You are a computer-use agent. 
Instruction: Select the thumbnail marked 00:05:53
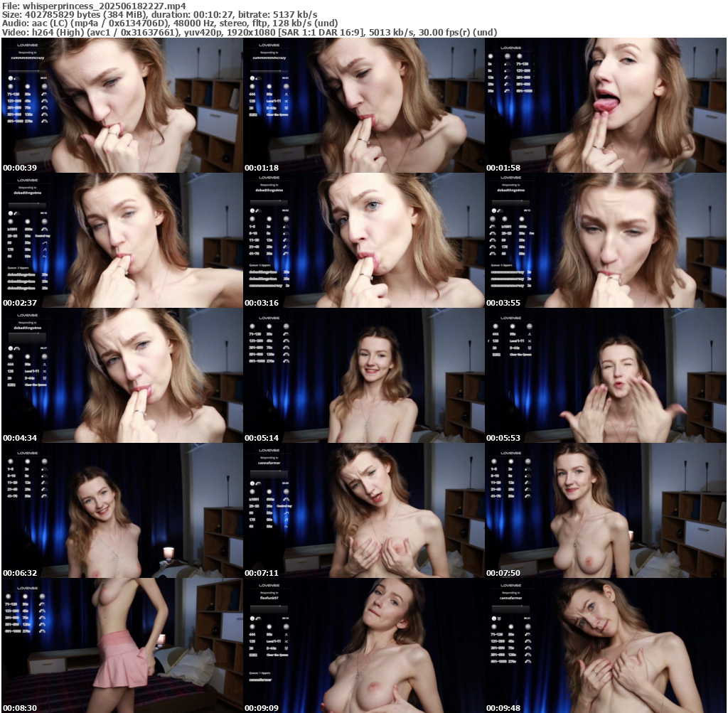(x=606, y=375)
